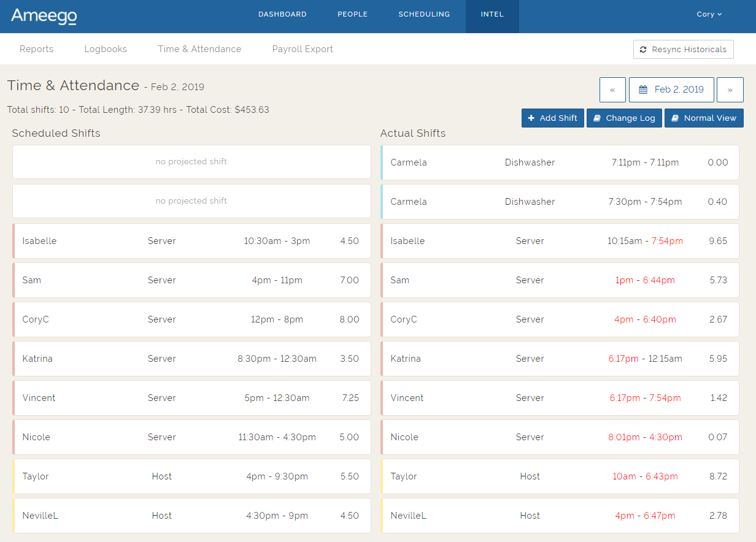Click the Resync Historicals refresh icon
The image size is (756, 542).
(x=643, y=50)
